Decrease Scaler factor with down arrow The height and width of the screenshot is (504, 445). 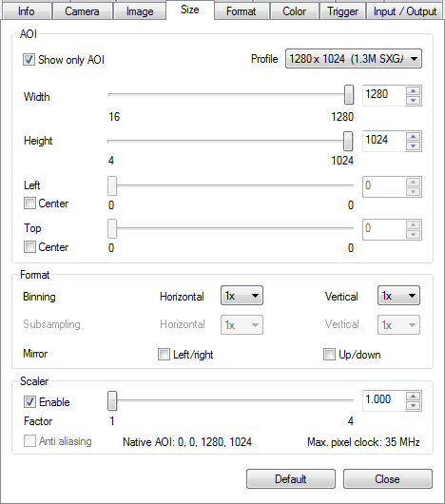coord(414,406)
